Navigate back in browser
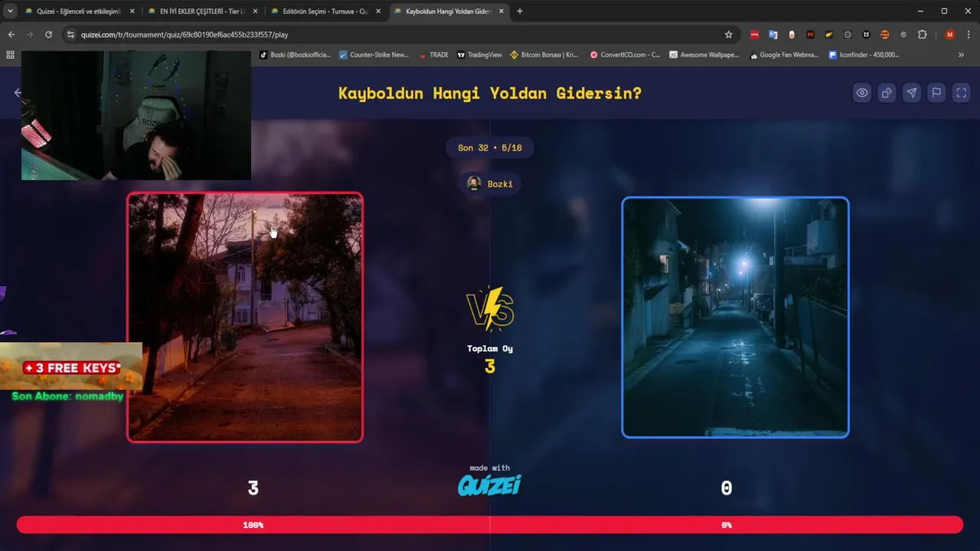 point(11,34)
